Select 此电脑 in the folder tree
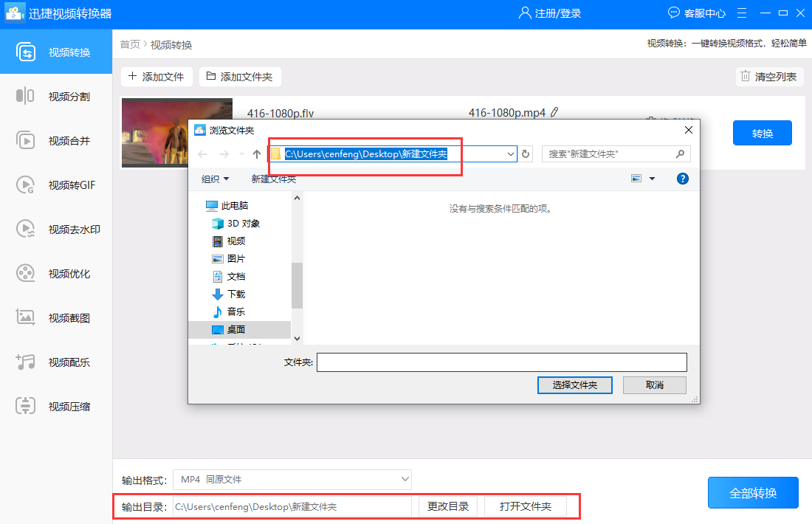Viewport: 812px width, 524px height. tap(227, 206)
